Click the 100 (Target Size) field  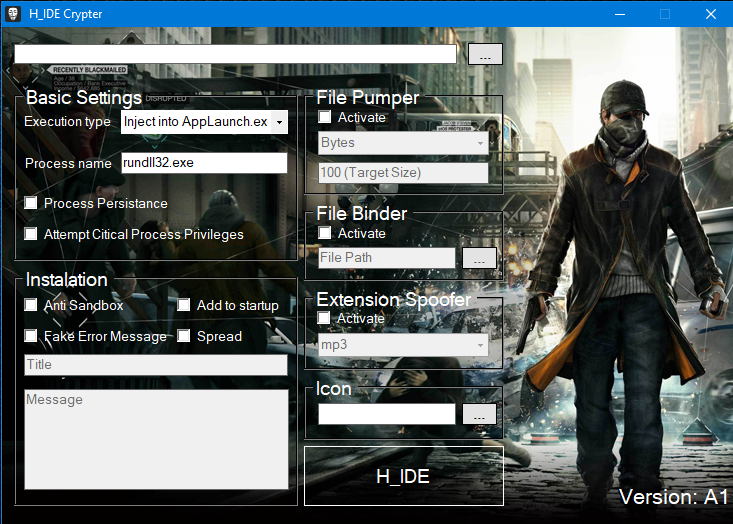click(403, 173)
